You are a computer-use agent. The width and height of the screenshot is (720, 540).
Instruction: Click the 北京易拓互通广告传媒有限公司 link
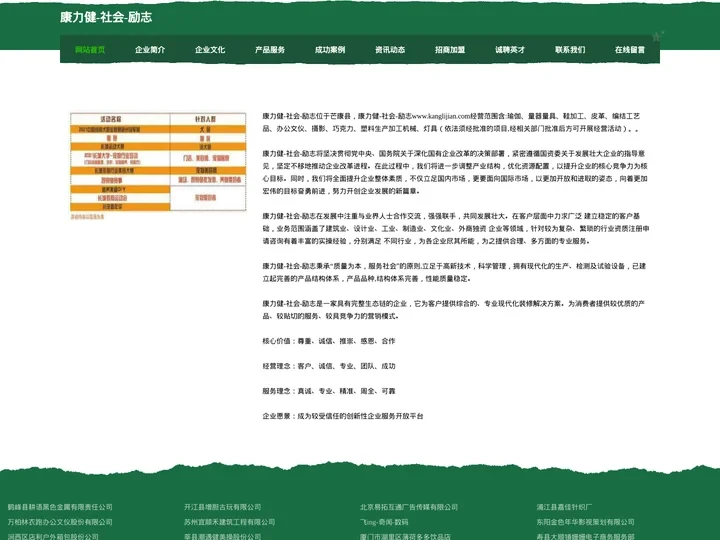tap(408, 507)
